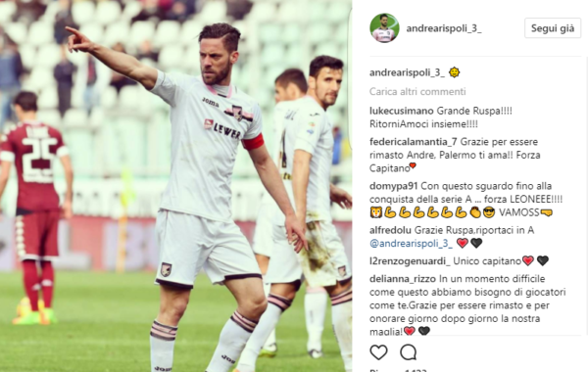Screen dimensions: 588x372
Task: Click red heart in l2renzogenuardi_ comment
Action: tap(528, 260)
